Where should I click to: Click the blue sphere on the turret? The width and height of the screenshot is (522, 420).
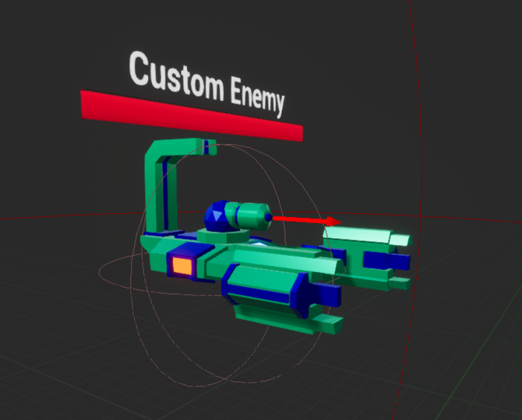pos(216,217)
